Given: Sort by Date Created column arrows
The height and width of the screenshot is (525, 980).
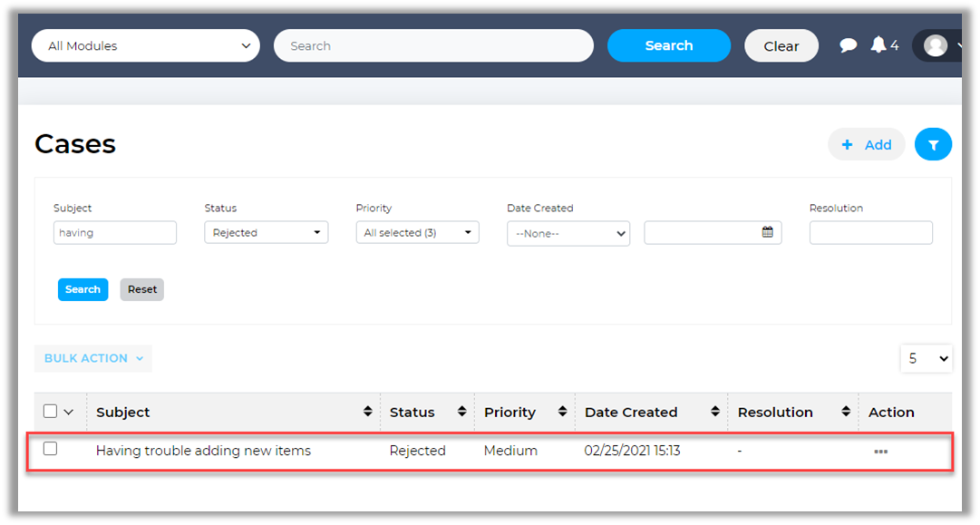Looking at the screenshot, I should [714, 412].
